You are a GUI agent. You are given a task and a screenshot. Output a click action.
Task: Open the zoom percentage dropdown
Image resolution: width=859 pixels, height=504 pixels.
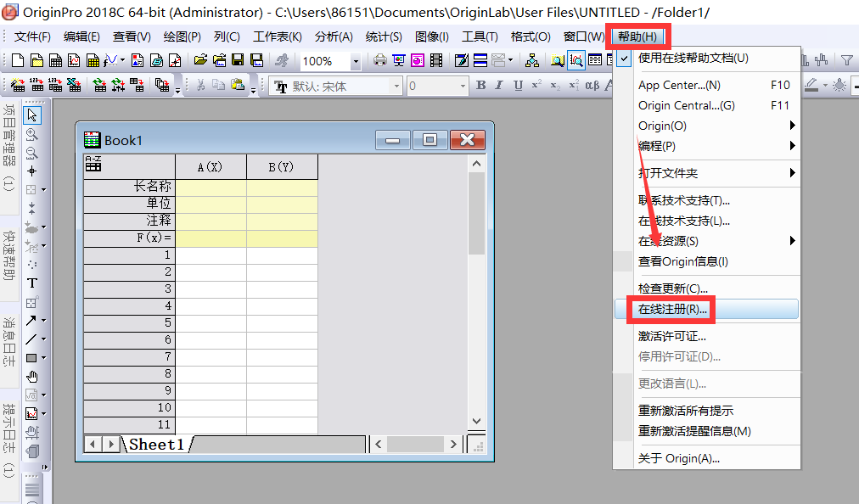pyautogui.click(x=356, y=61)
